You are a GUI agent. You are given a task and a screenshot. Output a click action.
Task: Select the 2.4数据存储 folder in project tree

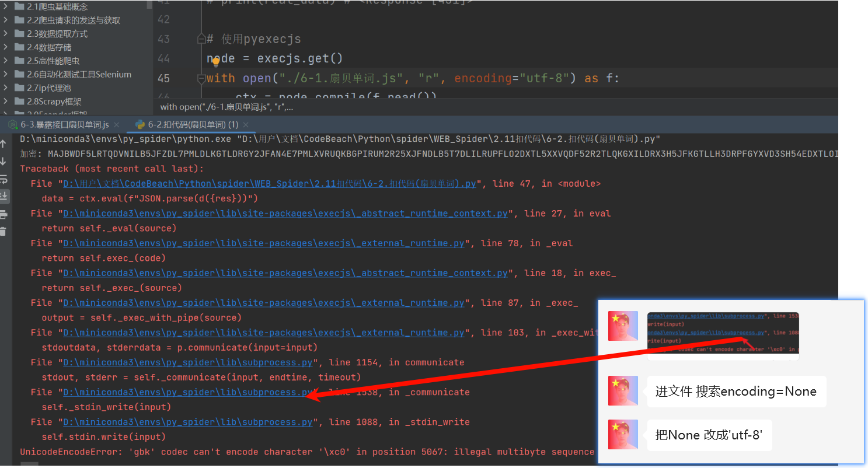[49, 47]
